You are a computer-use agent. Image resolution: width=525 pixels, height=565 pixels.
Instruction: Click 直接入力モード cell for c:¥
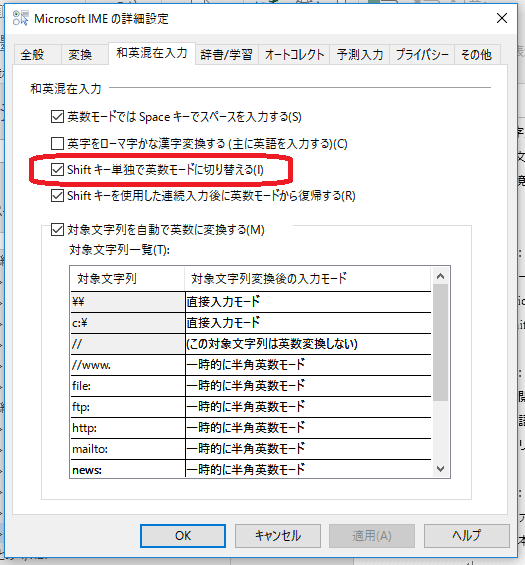point(308,323)
